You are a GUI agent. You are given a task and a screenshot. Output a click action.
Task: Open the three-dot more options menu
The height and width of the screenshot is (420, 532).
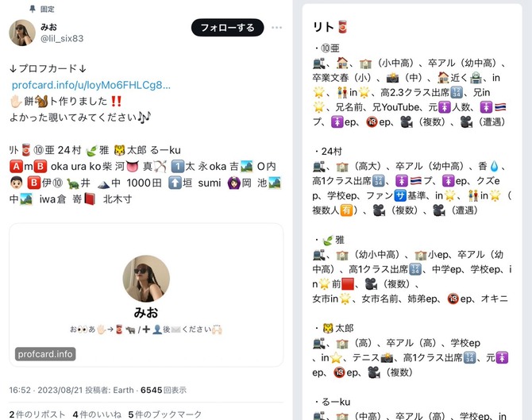[276, 28]
